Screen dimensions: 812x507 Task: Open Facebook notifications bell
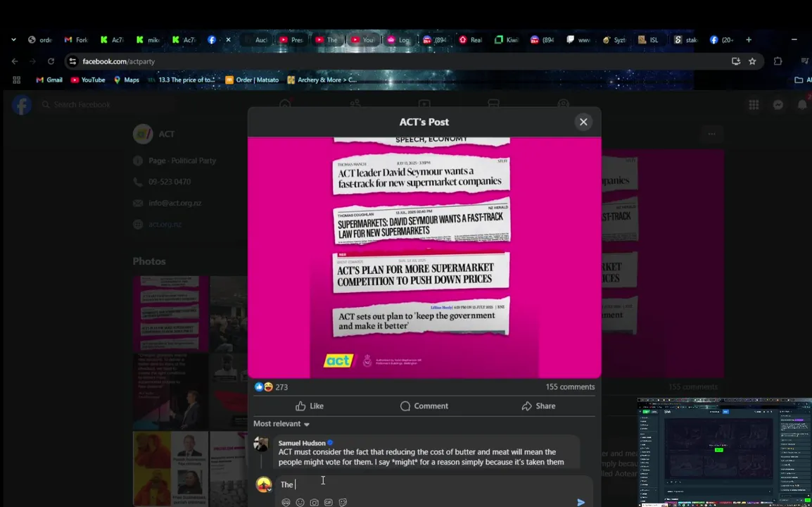802,105
